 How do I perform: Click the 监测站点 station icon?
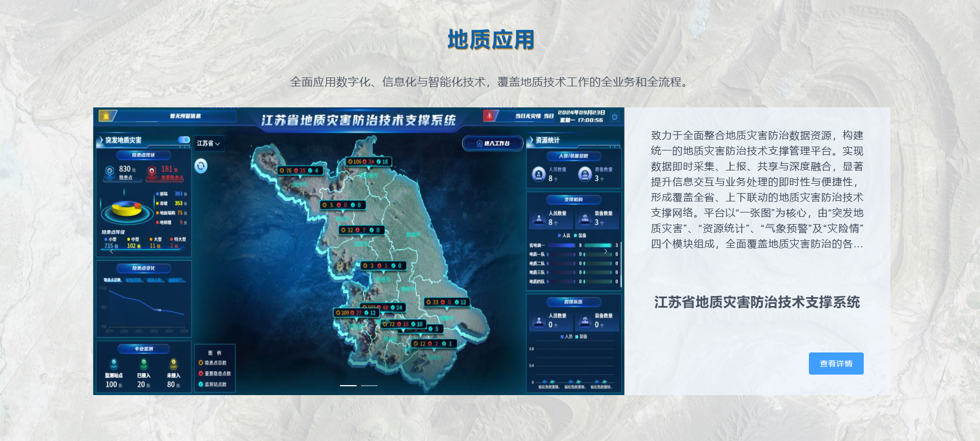(x=114, y=364)
